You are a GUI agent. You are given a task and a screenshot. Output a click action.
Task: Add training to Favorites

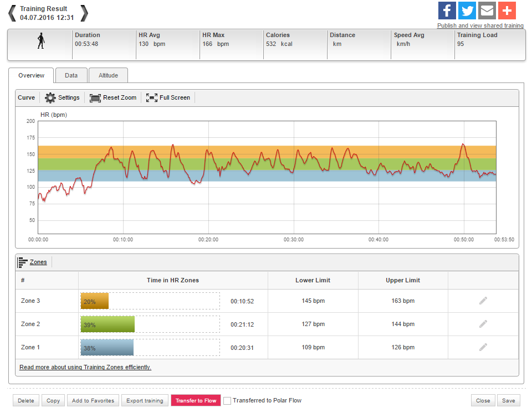(93, 400)
